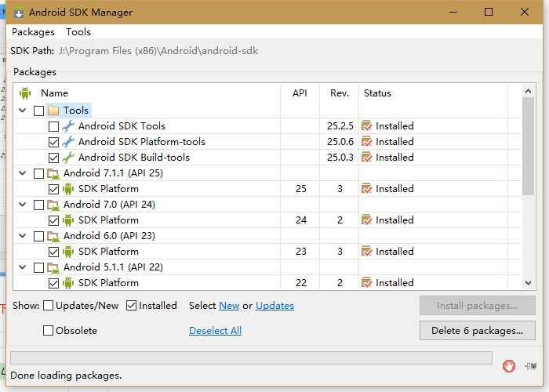
Task: Uncheck Android SDK Build-tools checkbox
Action: (53, 158)
